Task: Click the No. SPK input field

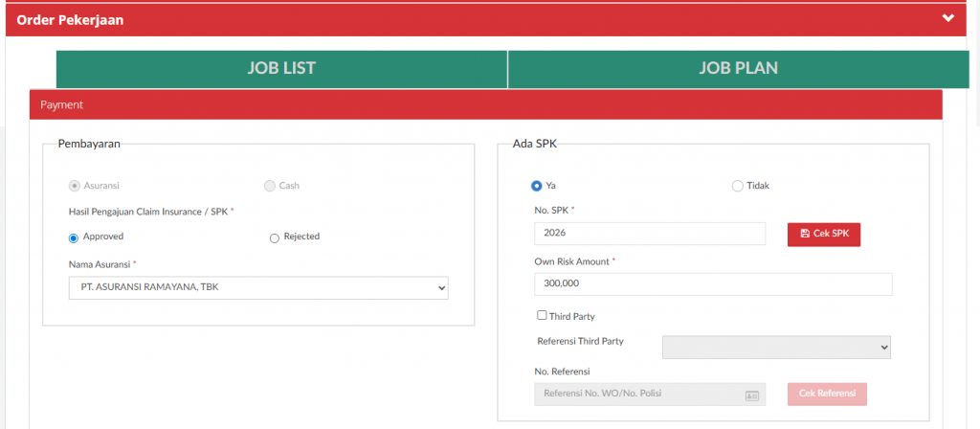Action: pyautogui.click(x=650, y=234)
